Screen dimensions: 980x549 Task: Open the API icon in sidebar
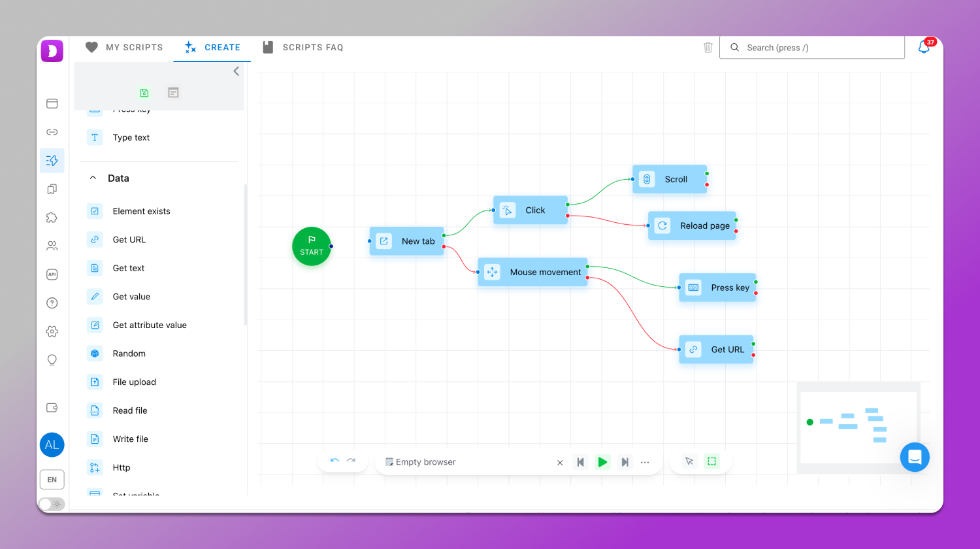[52, 274]
